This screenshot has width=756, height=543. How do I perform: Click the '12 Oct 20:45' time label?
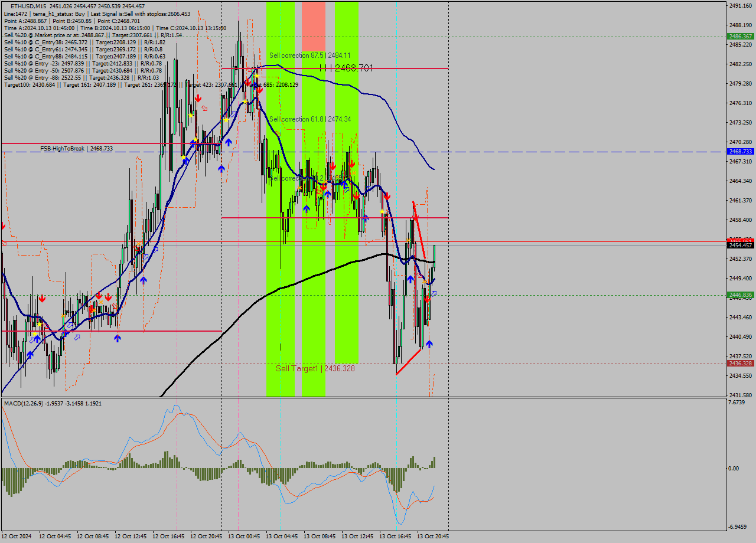tap(206, 537)
